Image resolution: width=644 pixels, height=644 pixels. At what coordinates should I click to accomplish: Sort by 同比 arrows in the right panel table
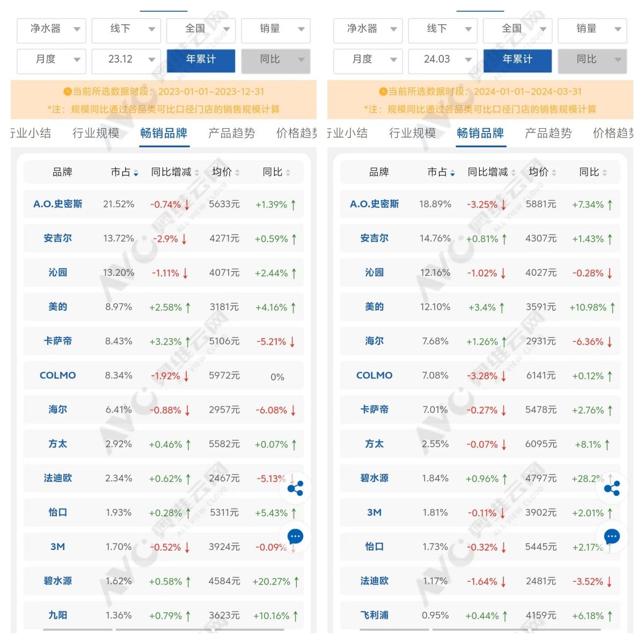point(605,173)
